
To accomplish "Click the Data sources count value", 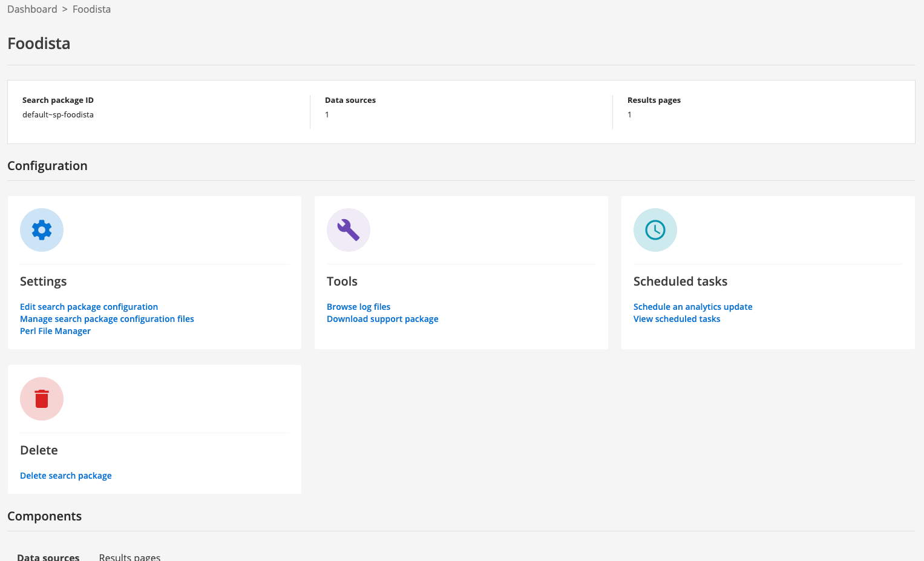I will (x=327, y=114).
